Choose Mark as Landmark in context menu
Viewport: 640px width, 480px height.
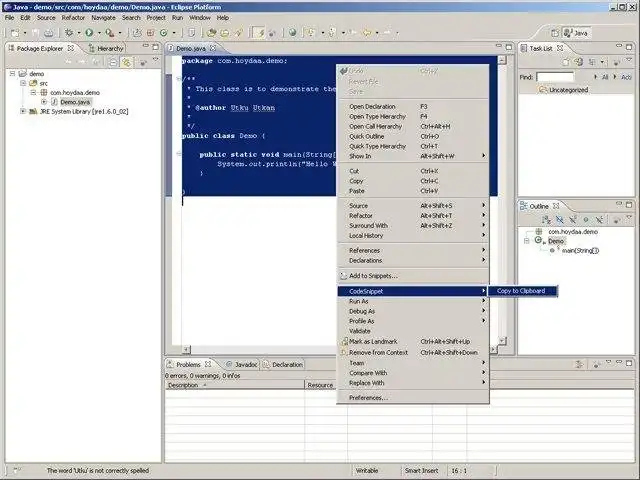point(413,342)
